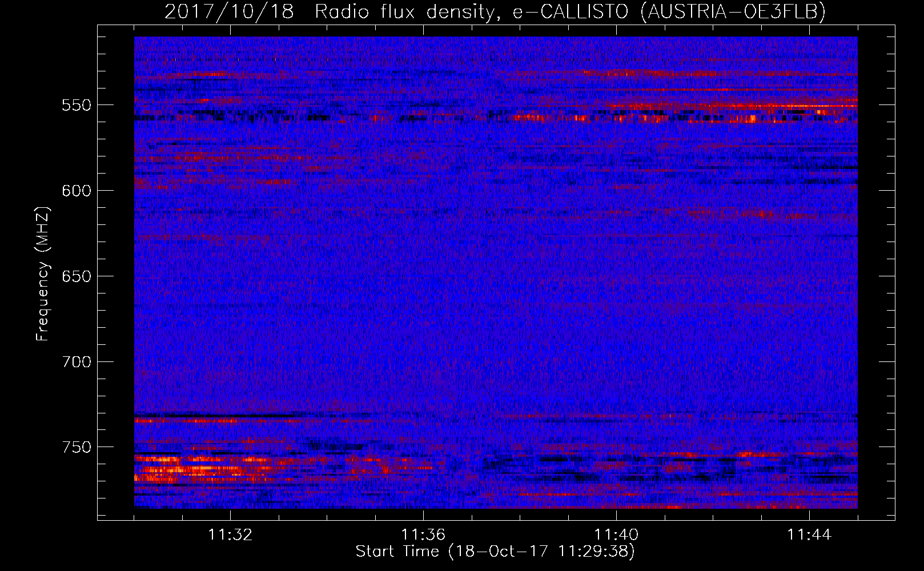Select the 700 frequency tick label
924x571 pixels.
pyautogui.click(x=77, y=362)
